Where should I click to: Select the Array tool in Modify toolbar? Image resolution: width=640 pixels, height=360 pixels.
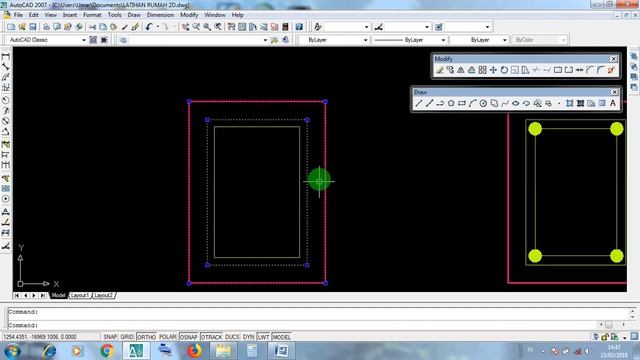(x=482, y=70)
